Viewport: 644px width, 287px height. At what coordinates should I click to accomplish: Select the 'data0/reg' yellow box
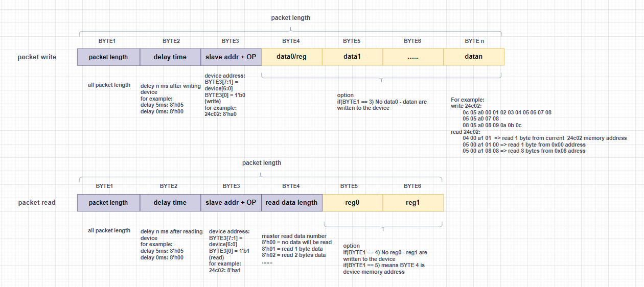292,57
